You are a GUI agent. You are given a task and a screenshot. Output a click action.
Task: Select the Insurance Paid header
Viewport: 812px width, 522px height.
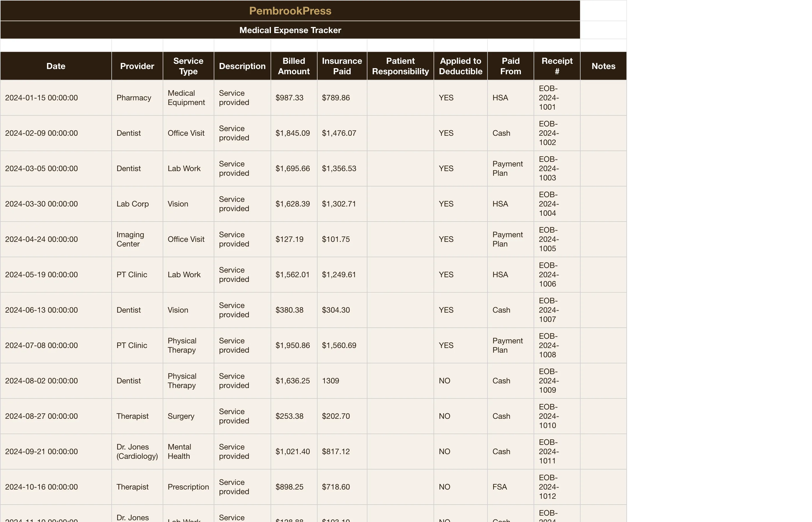coord(342,66)
